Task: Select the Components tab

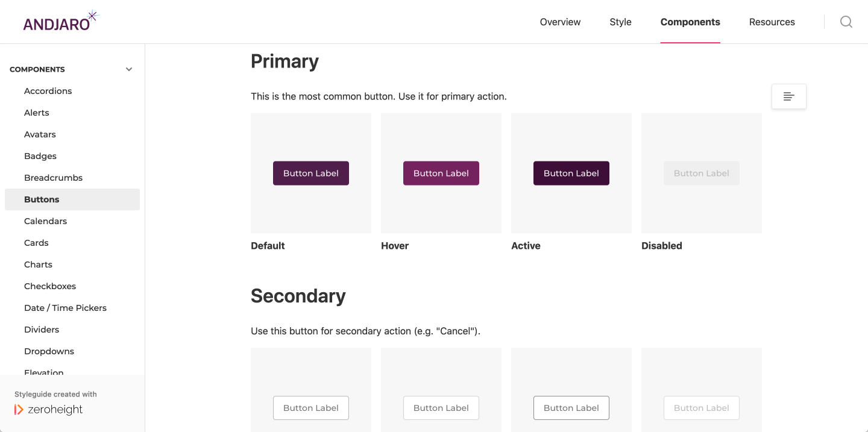Action: pyautogui.click(x=690, y=22)
